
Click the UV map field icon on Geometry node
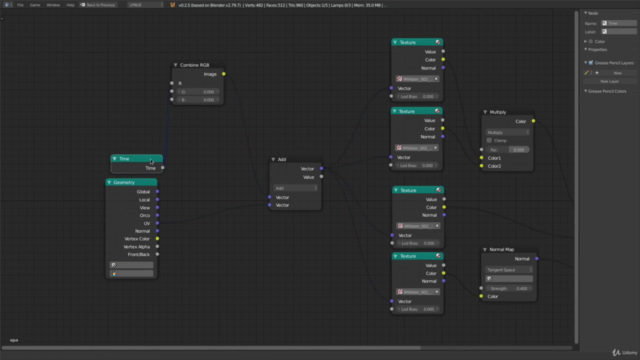tap(113, 265)
